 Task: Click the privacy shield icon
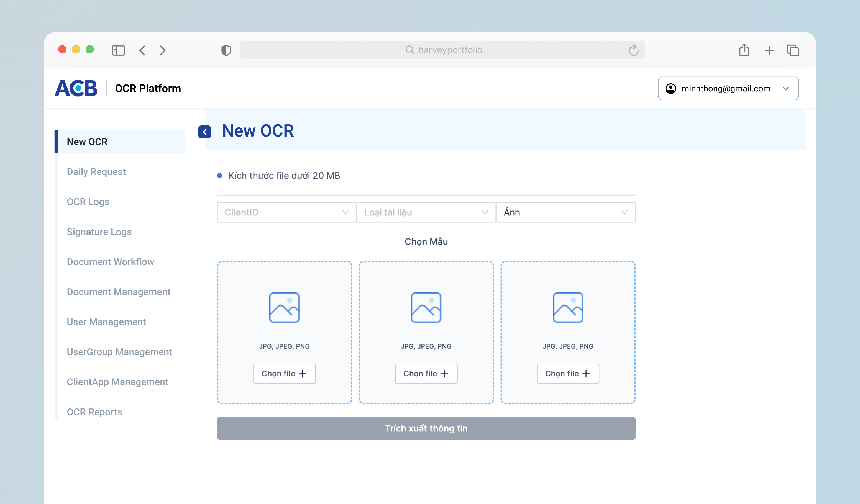click(226, 50)
